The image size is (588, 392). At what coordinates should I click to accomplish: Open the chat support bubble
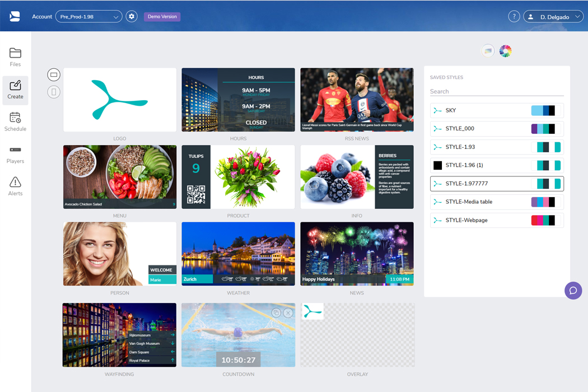(x=573, y=291)
